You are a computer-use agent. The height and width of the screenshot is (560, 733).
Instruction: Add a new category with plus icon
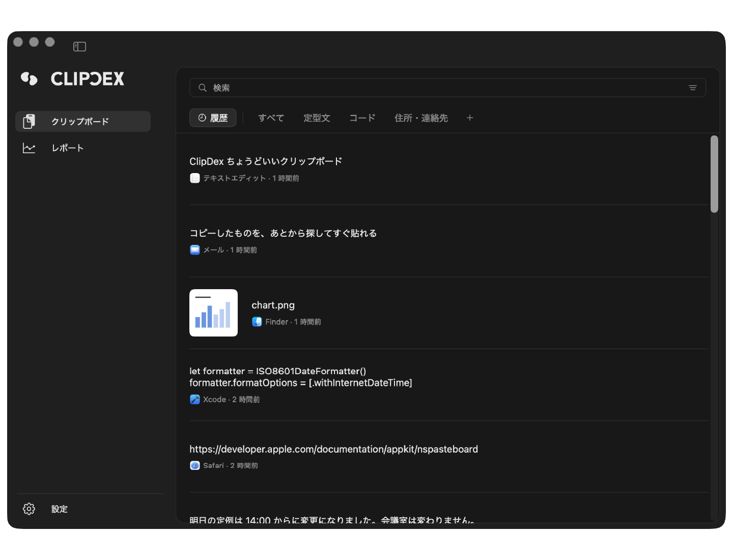(x=470, y=118)
